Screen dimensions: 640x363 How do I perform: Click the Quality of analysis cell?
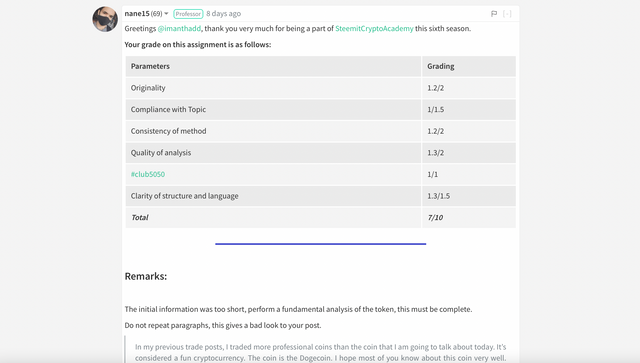273,153
